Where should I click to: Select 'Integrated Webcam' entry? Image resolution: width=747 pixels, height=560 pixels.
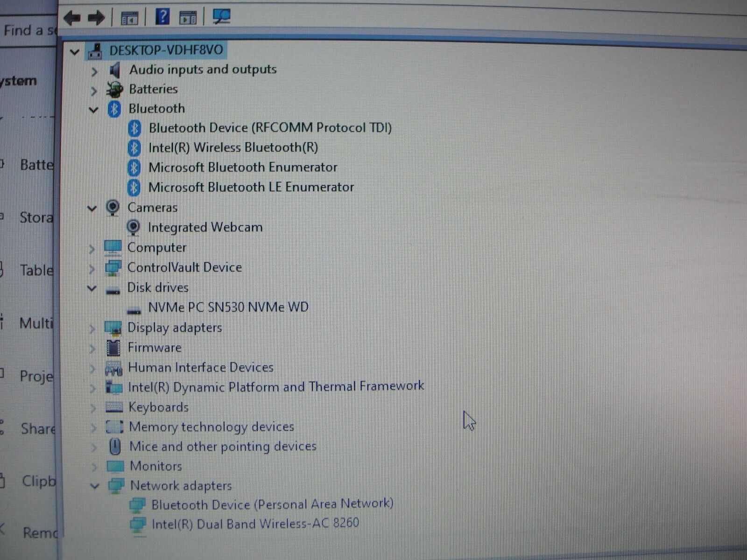pos(205,227)
